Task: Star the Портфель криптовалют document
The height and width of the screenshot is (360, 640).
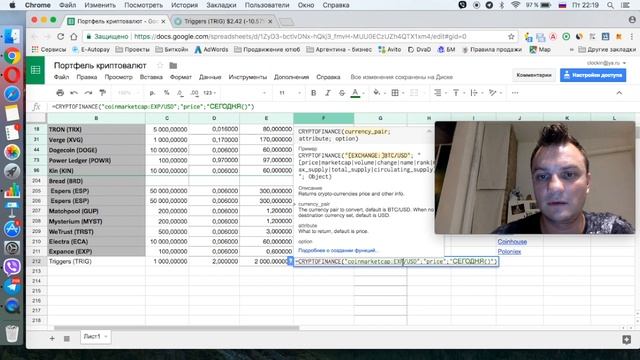Action: click(160, 65)
